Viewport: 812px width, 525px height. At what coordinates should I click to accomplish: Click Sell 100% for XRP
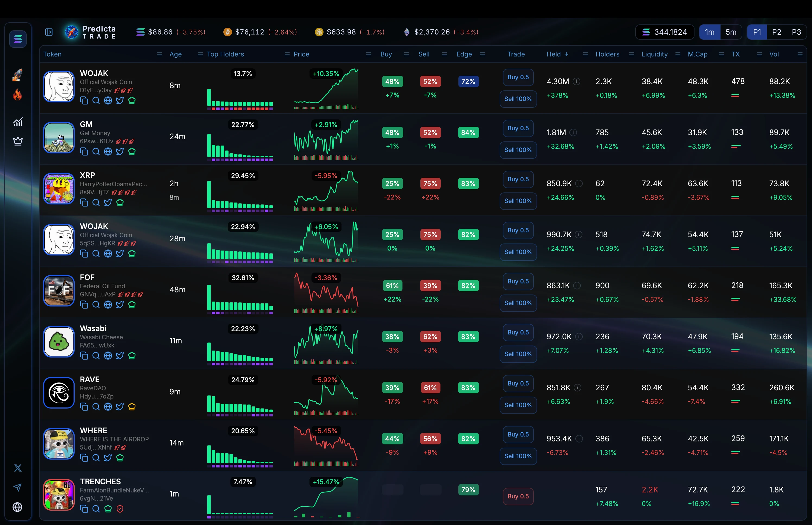(518, 201)
